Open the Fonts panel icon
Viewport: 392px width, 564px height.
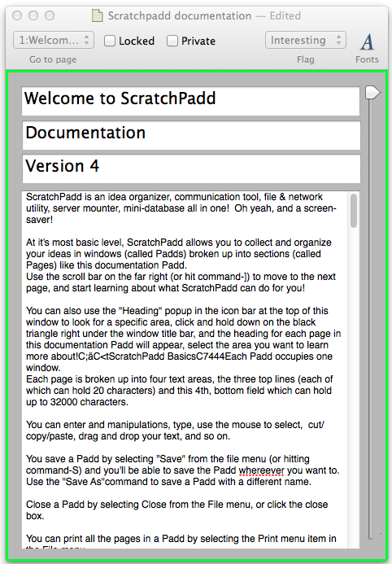click(367, 42)
